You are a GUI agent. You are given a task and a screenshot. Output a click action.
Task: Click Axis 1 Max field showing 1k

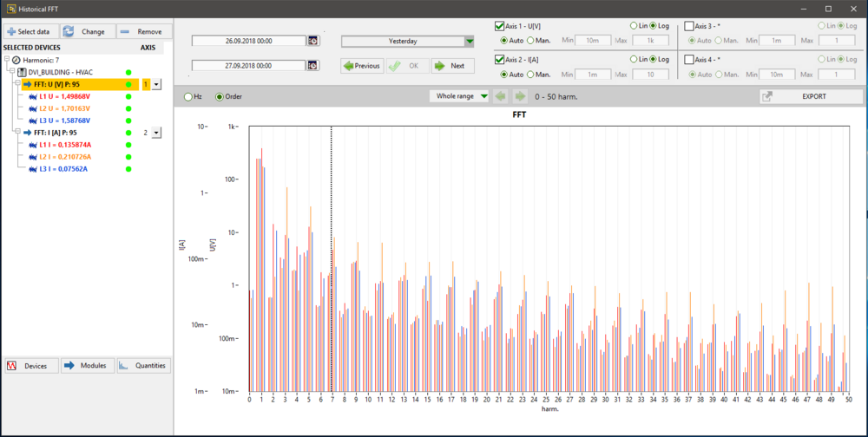[x=650, y=41]
